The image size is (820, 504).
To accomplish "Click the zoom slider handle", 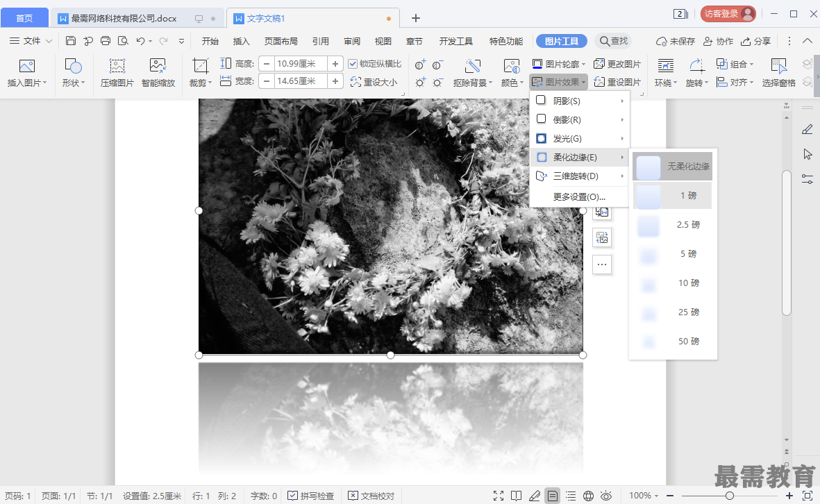I will click(730, 496).
